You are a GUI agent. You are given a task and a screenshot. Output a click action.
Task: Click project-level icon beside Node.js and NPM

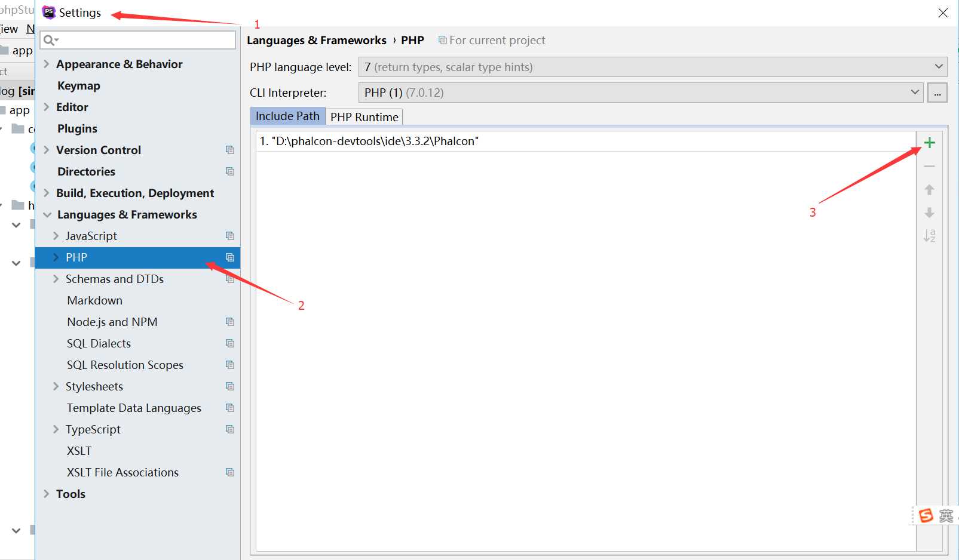(230, 322)
